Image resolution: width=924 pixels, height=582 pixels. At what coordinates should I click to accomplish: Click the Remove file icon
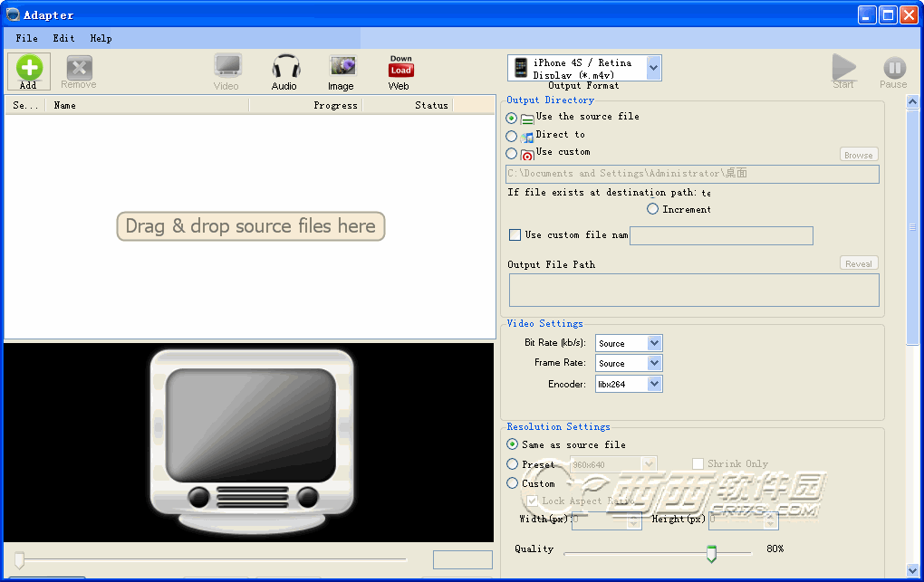(79, 68)
